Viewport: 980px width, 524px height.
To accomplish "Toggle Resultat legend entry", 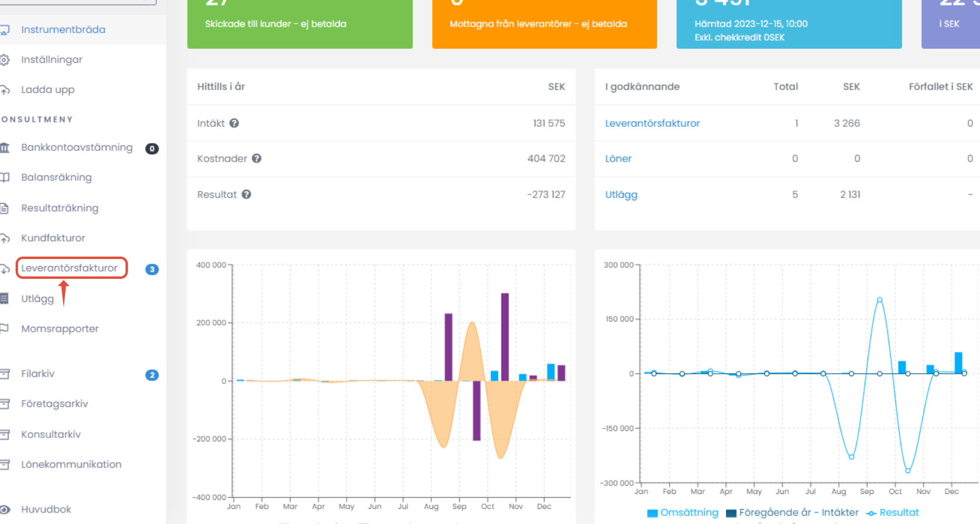I will click(892, 513).
